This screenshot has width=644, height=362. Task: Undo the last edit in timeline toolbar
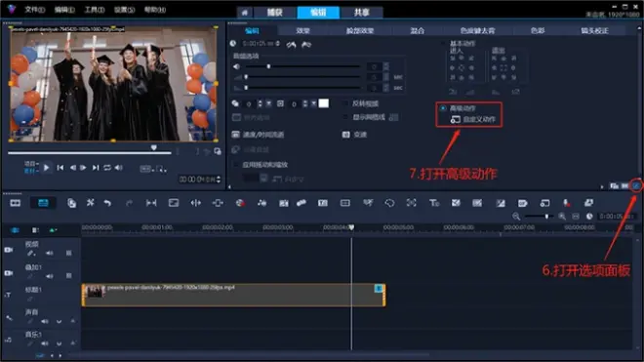(107, 203)
